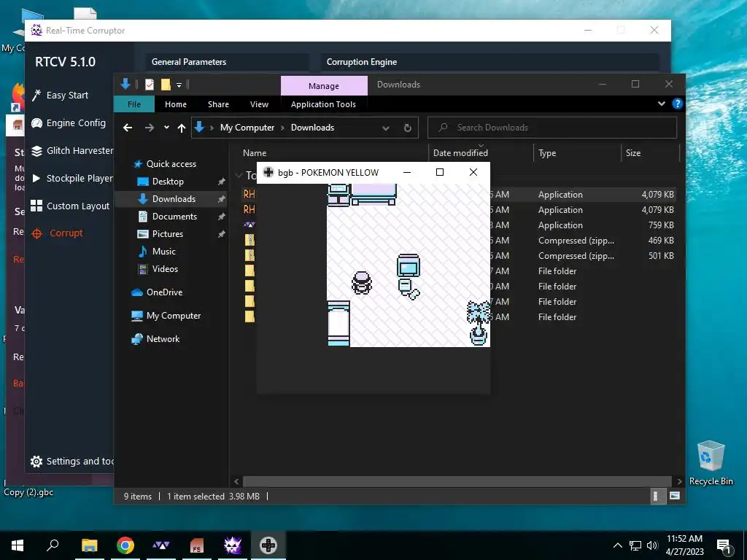Open Music in navigation pane
747x560 pixels.
(x=163, y=252)
